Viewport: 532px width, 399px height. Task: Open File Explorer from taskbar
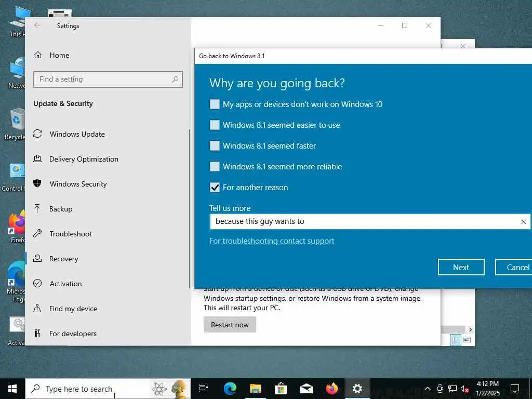click(256, 389)
